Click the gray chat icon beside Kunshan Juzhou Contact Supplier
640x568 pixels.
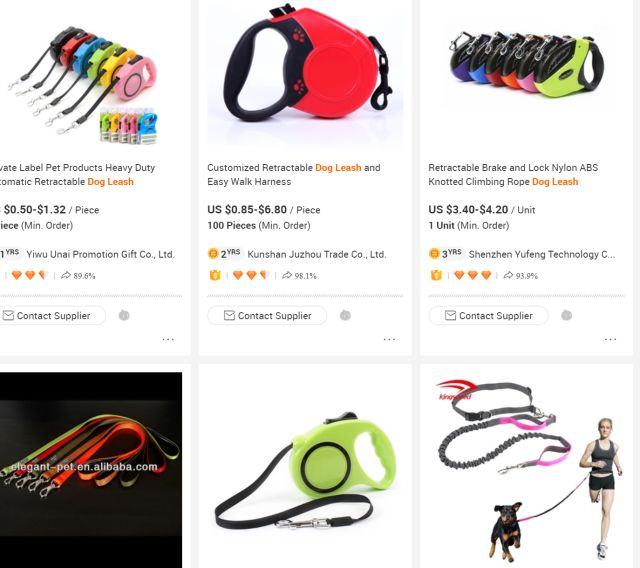coord(345,315)
